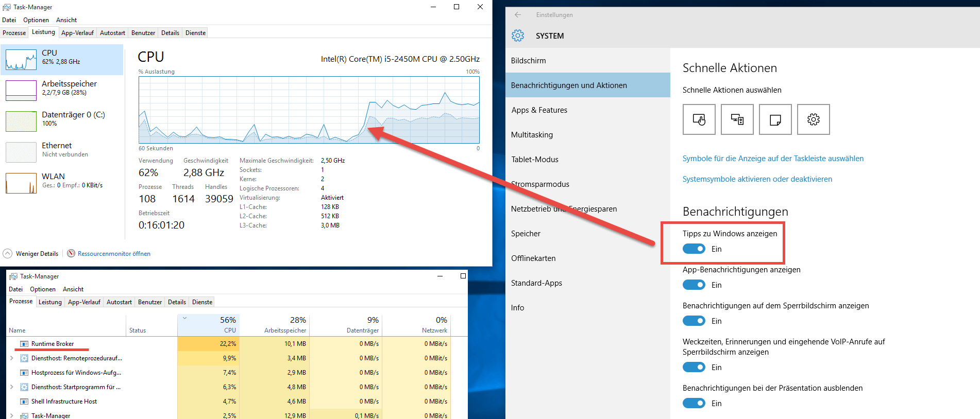Toggle Weckzeiten, Erinnerungen und VoIP-Anrufe switch
The height and width of the screenshot is (419, 980).
(x=694, y=367)
